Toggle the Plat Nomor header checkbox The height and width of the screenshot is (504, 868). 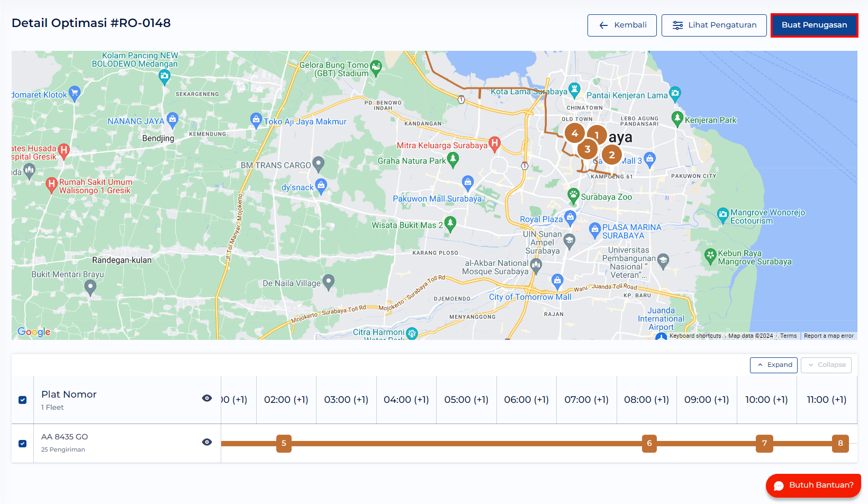(22, 400)
